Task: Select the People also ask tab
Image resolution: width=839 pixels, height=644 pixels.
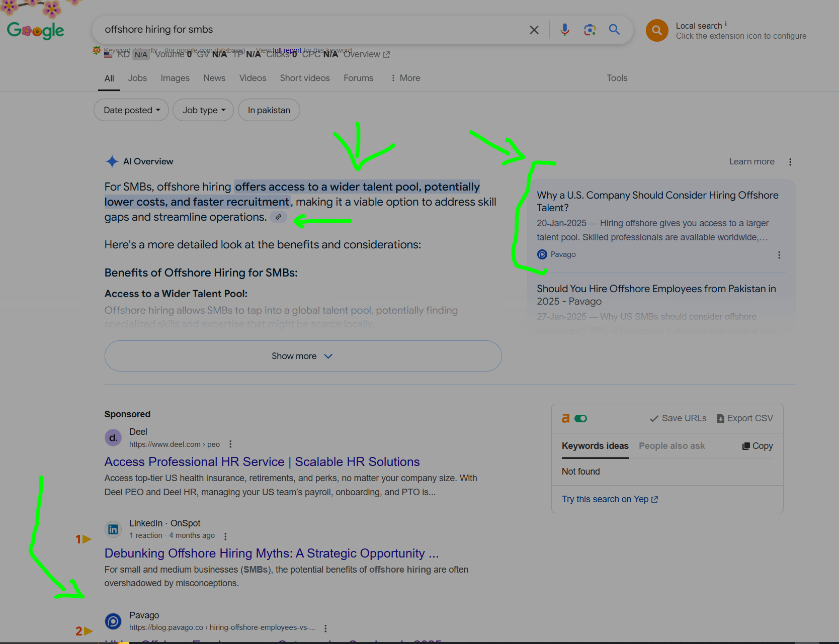Action: (672, 446)
